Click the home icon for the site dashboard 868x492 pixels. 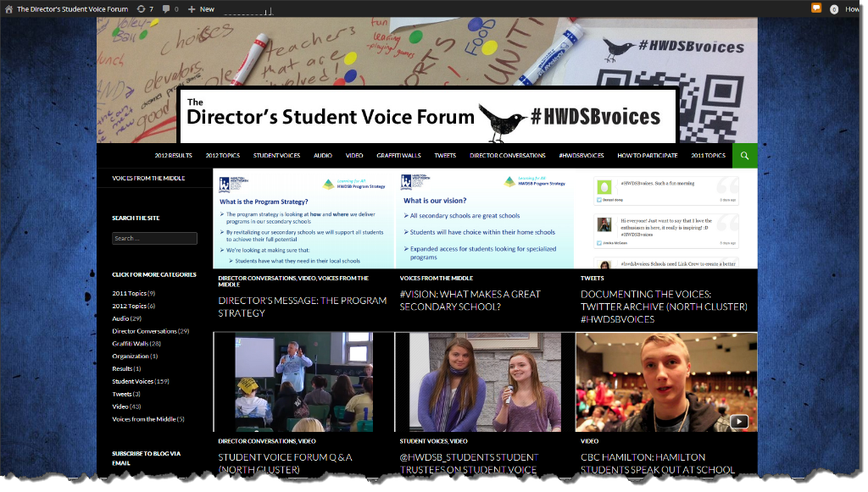8,9
